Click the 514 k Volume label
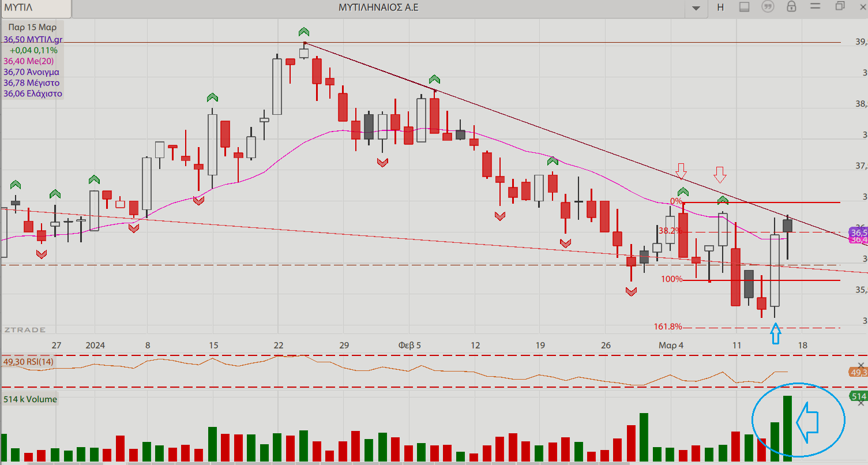 click(30, 399)
